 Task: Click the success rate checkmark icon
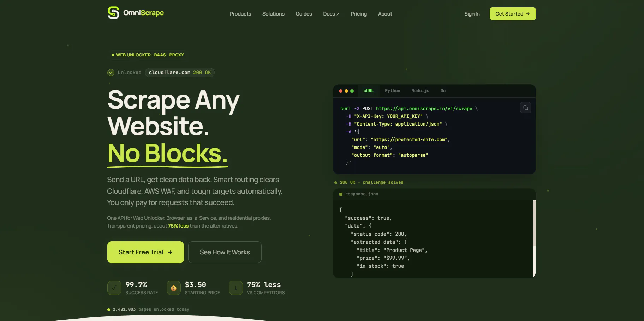tap(114, 288)
